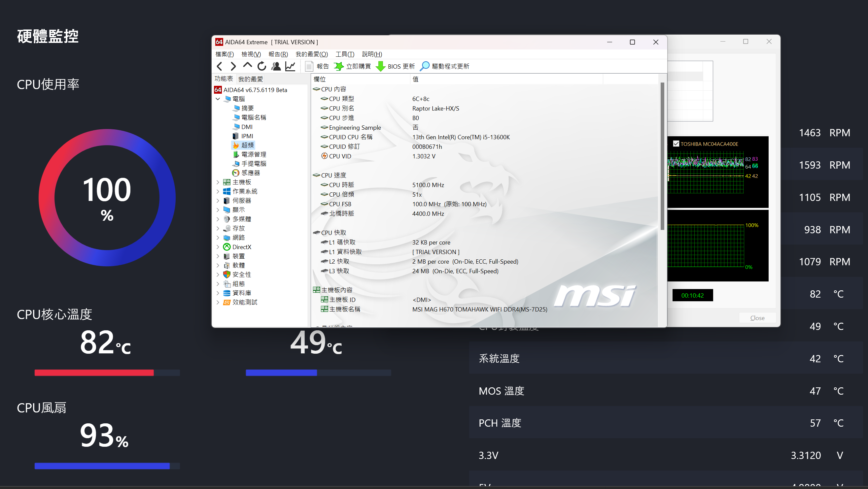Click the 報告 report icon in toolbar
Viewport: 868px width, 489px height.
click(x=309, y=66)
